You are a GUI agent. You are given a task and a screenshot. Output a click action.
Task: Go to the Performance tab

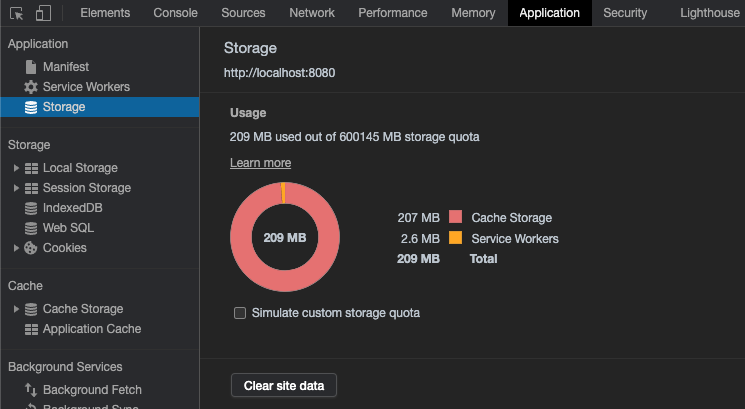392,13
